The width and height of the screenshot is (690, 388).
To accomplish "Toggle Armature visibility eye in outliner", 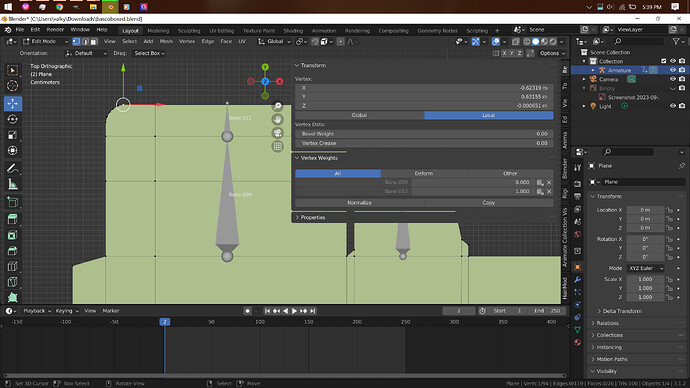I will pyautogui.click(x=672, y=70).
